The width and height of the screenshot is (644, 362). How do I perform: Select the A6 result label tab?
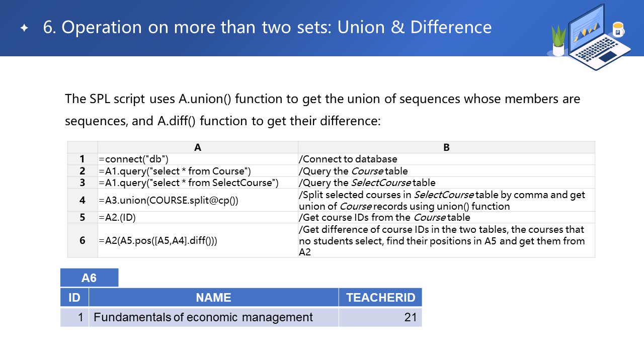coord(89,278)
